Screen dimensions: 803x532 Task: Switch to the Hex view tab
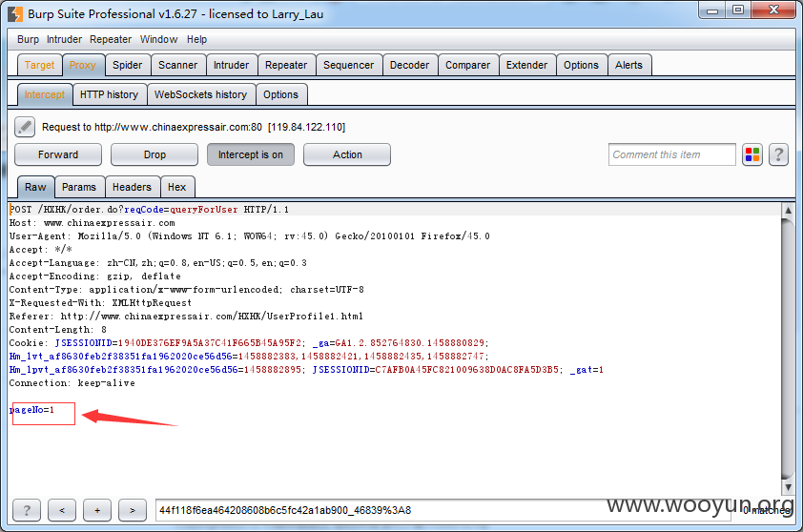pyautogui.click(x=176, y=187)
